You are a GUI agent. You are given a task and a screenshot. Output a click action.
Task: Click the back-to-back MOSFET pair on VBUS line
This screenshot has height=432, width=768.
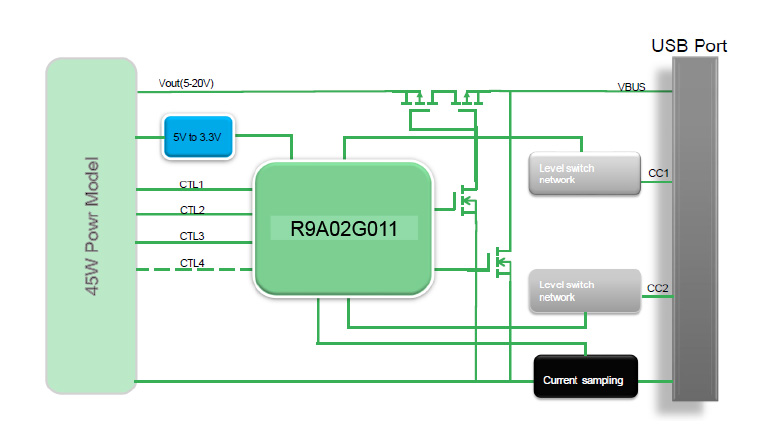[441, 100]
